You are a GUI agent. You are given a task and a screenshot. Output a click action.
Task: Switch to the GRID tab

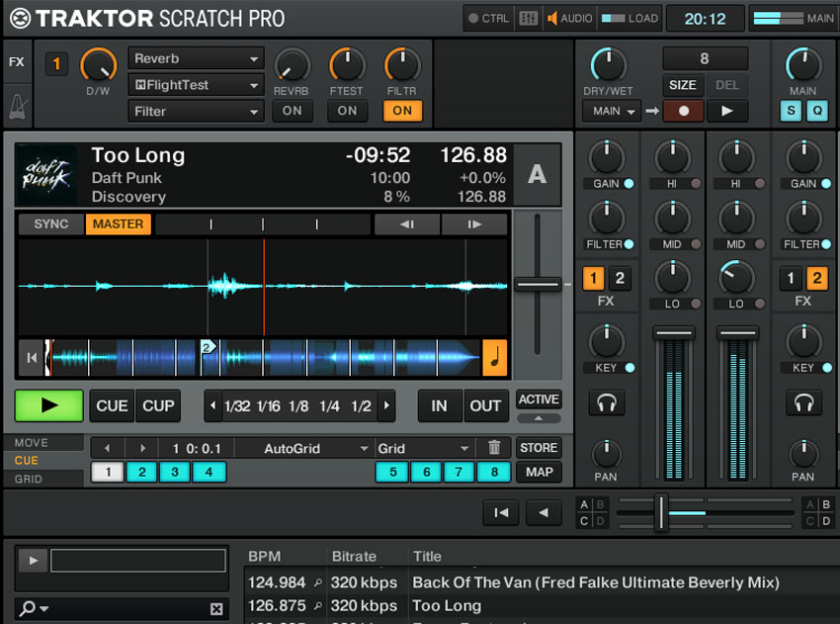tap(43, 479)
